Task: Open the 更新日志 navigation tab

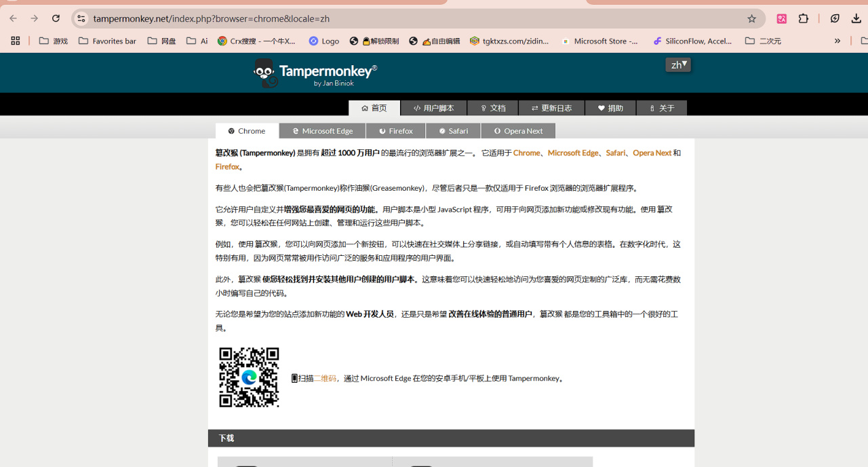Action: pos(551,108)
